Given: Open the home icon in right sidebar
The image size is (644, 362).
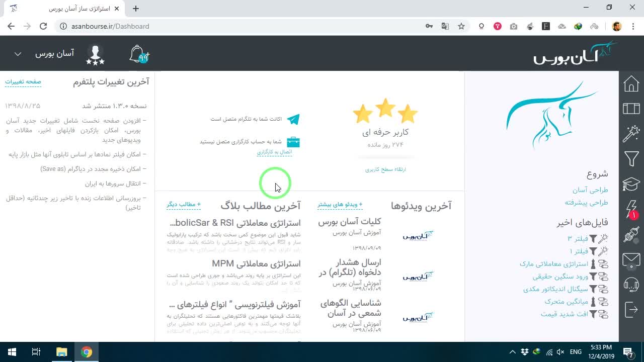Looking at the screenshot, I should tap(631, 84).
